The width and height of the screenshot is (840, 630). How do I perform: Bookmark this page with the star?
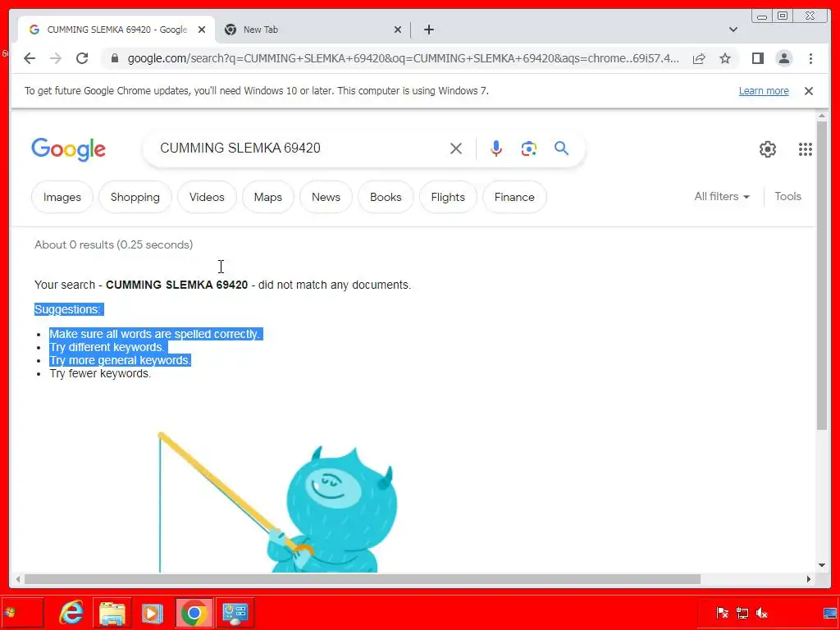(x=725, y=58)
